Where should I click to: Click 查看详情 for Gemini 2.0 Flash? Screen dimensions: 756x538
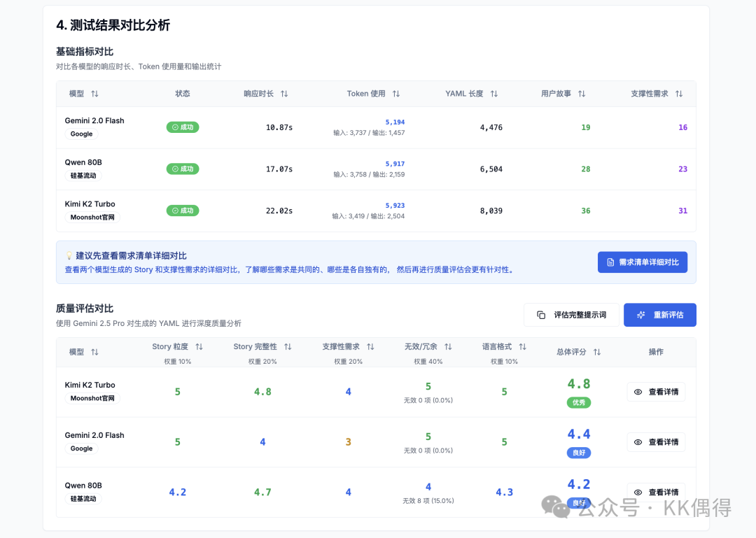[656, 442]
